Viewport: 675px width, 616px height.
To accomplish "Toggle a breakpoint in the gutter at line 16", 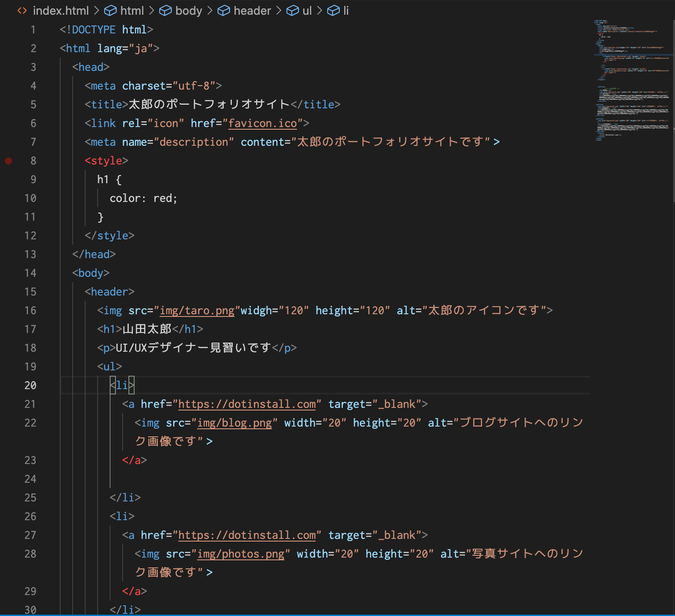I will [8, 310].
